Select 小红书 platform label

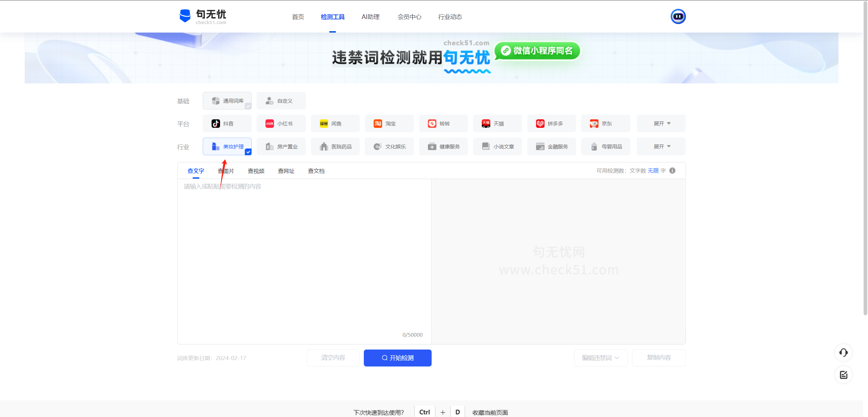[285, 124]
